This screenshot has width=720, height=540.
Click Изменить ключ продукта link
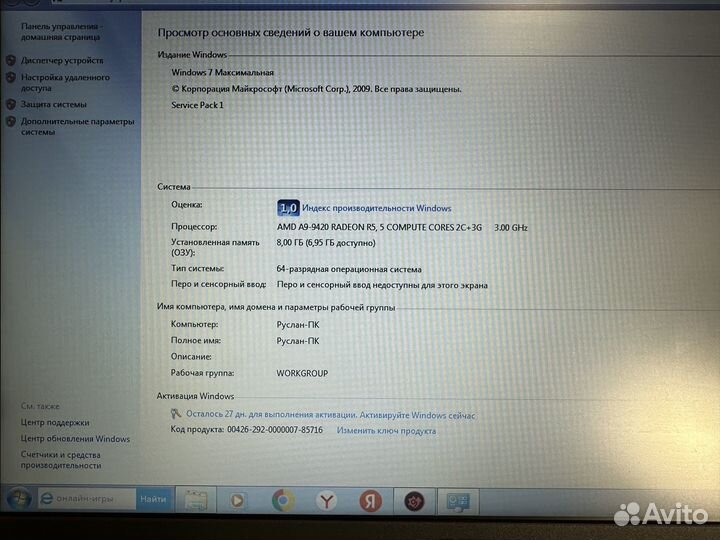pos(386,431)
